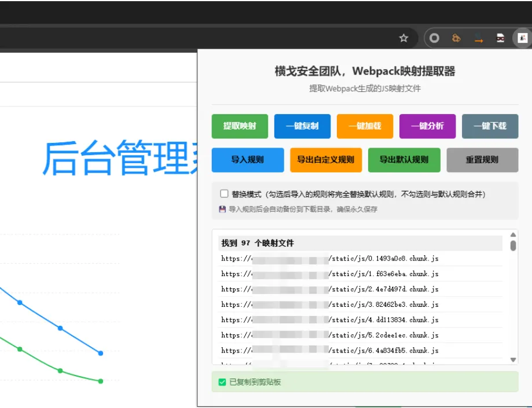Select the 1.f63e6eba.chunk.js URL row
Viewport: 532px width, 408px height.
coord(360,274)
